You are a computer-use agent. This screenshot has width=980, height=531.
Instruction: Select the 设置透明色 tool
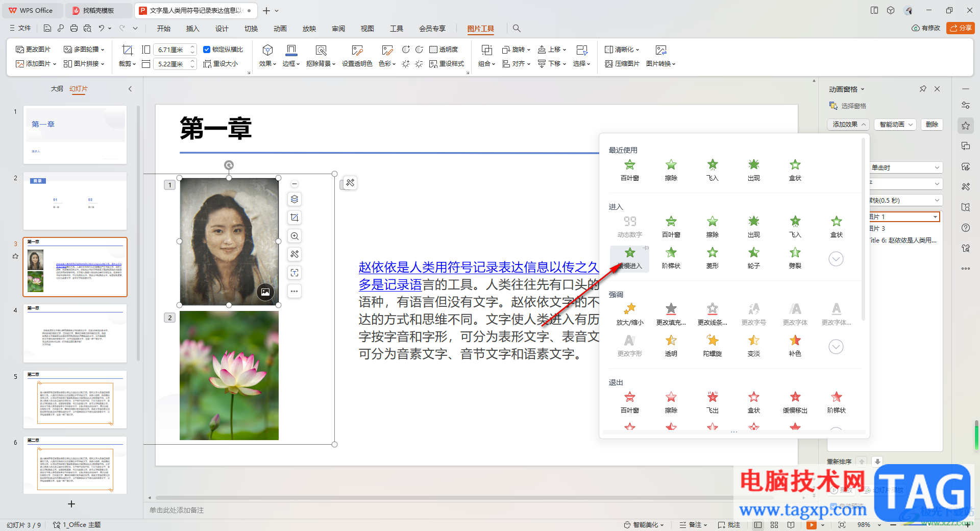(357, 56)
